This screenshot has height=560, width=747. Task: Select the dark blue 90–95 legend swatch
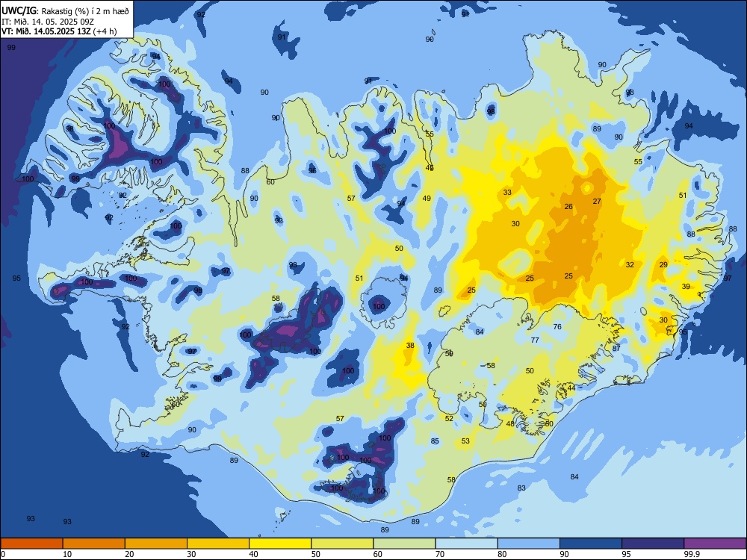(x=591, y=544)
